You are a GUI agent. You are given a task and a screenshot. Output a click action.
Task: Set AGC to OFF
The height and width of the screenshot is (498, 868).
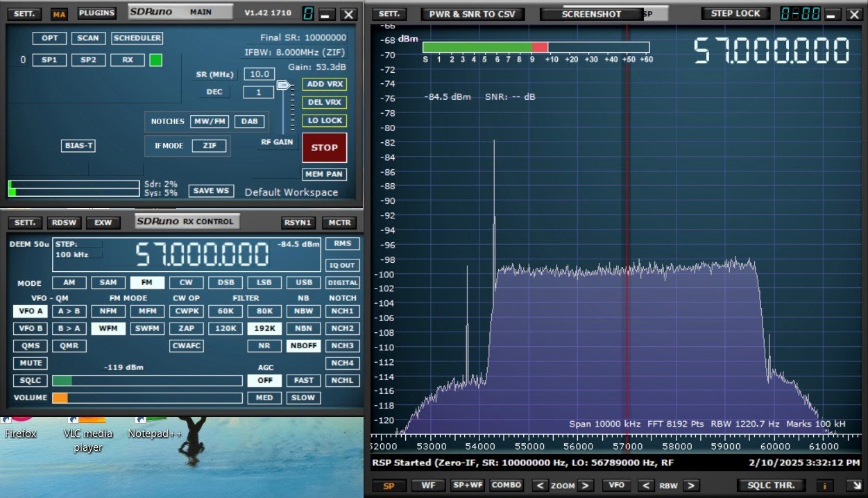[264, 381]
